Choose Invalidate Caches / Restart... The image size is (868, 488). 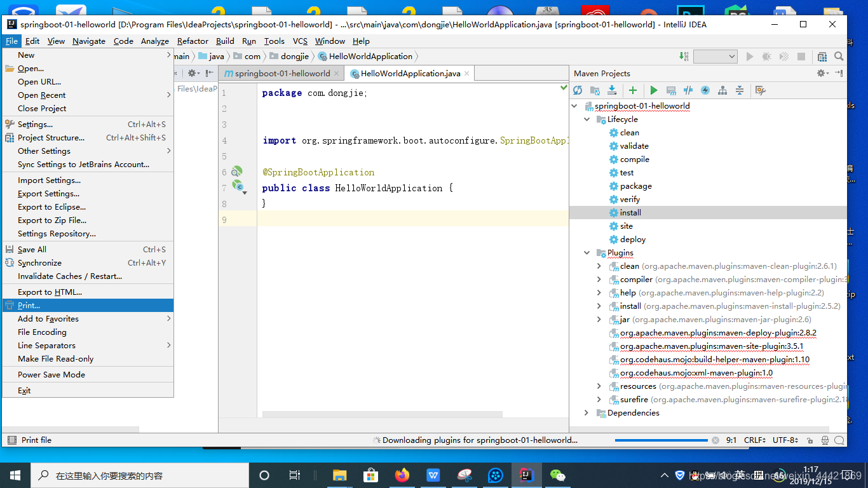(88, 276)
